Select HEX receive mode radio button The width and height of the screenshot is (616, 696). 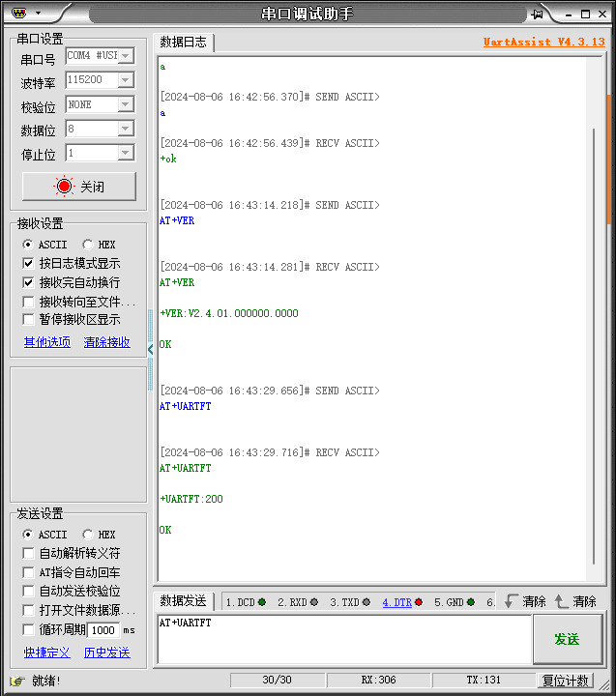tap(87, 245)
